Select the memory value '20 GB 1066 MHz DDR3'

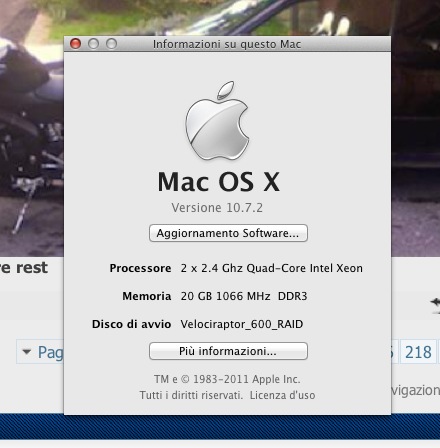pyautogui.click(x=244, y=296)
